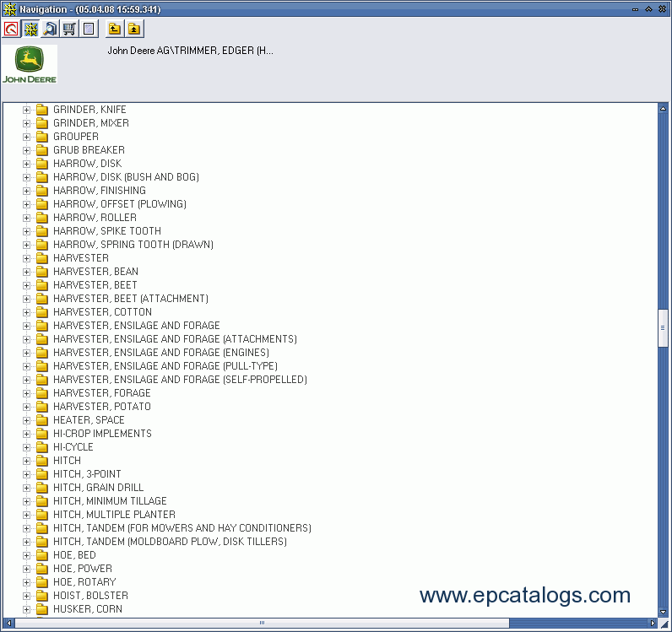Select HITCH, TANDEM (FOR MOWERS AND HAY CONDITIONERS)
The width and height of the screenshot is (672, 632).
[182, 528]
